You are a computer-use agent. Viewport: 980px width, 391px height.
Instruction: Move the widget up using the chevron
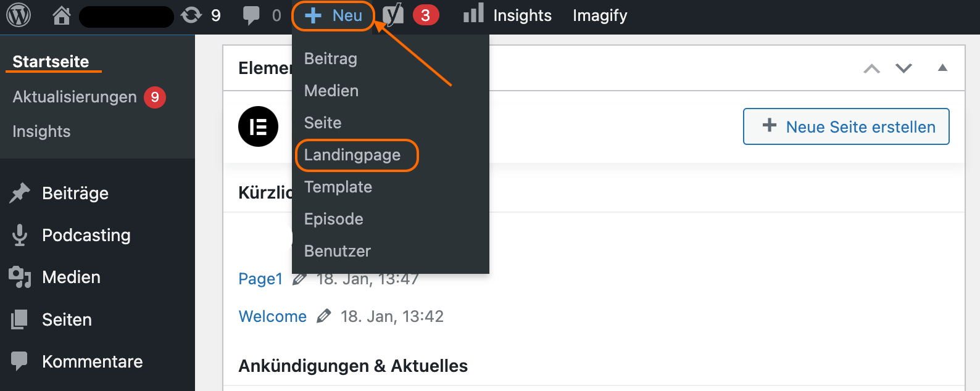871,68
